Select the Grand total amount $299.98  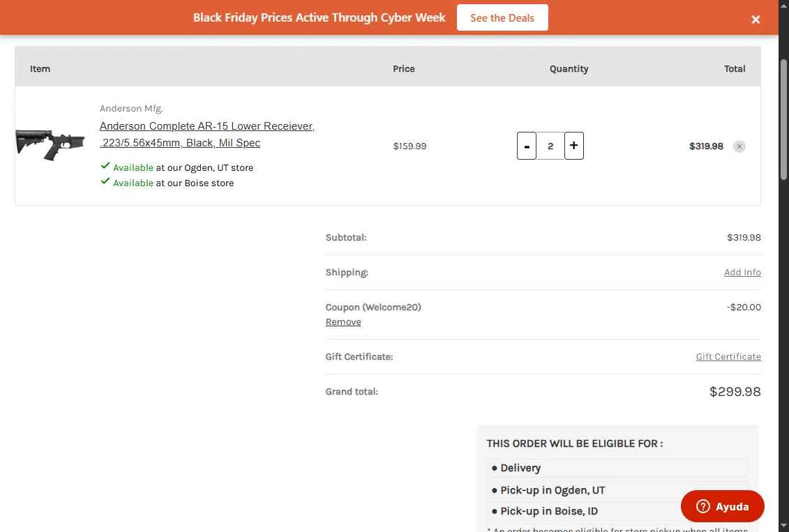tap(735, 391)
